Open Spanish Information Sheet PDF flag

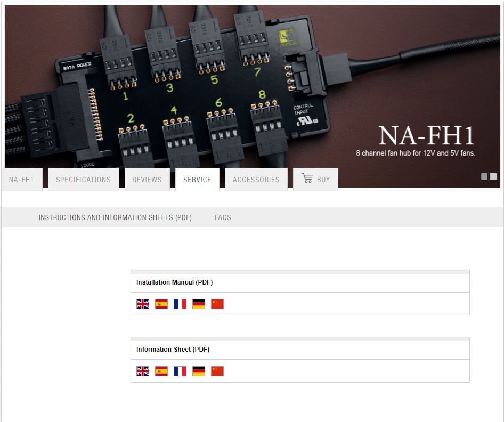[161, 371]
